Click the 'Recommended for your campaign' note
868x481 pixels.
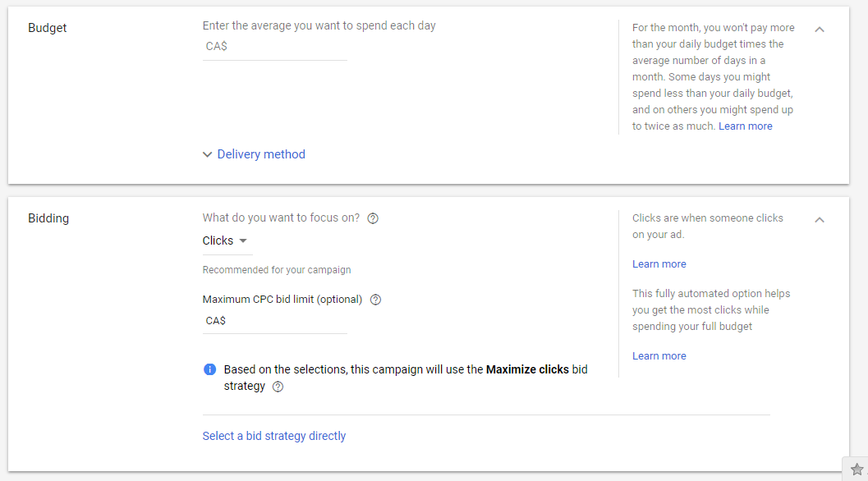(277, 270)
